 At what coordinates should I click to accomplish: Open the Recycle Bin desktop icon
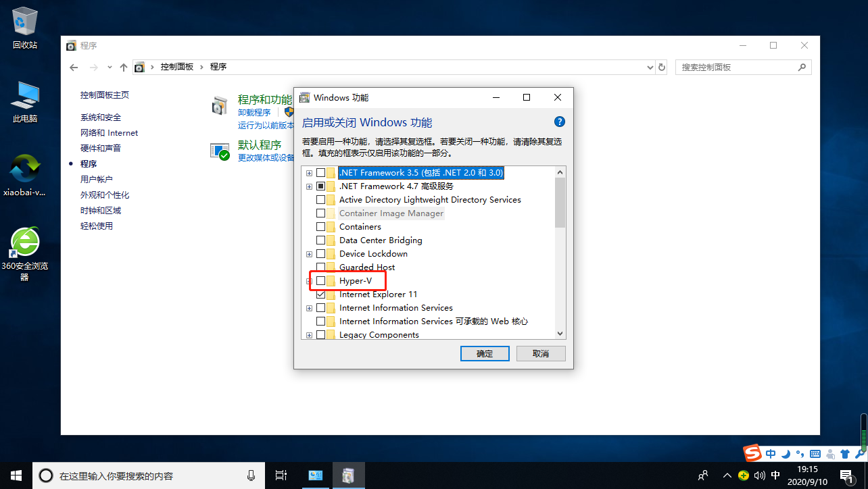(x=25, y=27)
